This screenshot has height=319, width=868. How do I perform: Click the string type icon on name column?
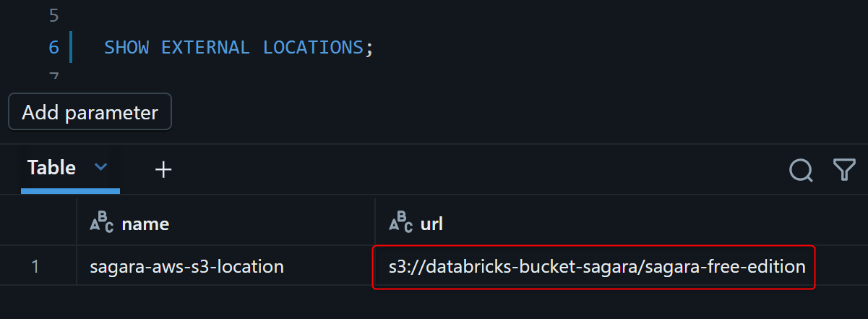point(102,223)
